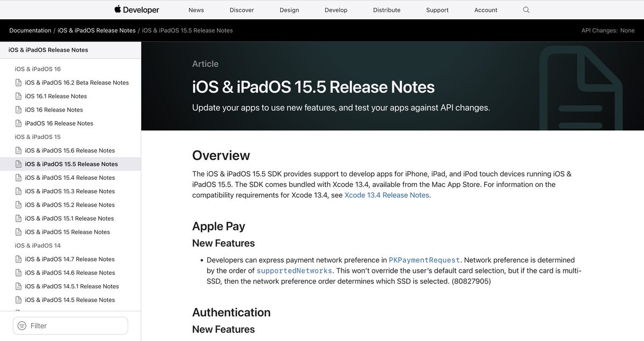Open iOS & iPadOS 15.3 Release Notes
This screenshot has height=341, width=644.
click(70, 191)
